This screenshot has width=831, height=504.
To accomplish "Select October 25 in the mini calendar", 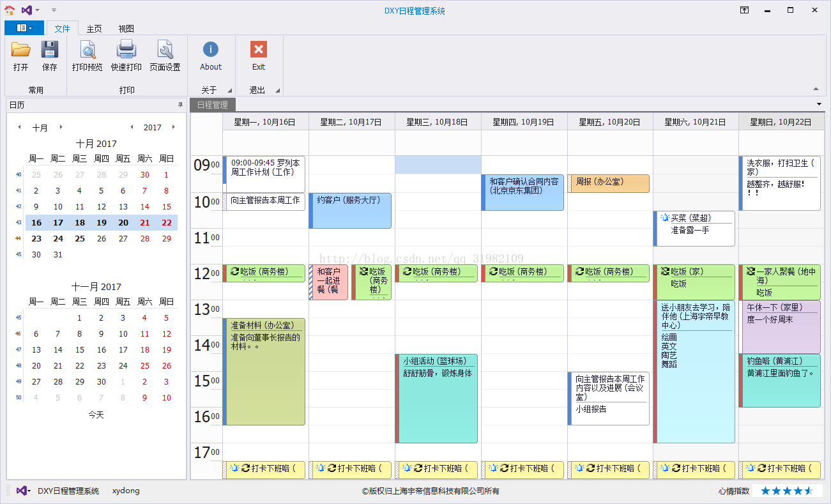I will click(x=80, y=238).
